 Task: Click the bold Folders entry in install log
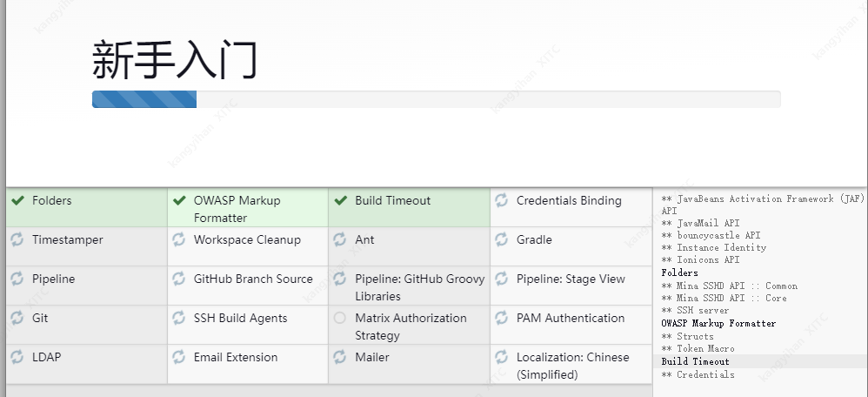pyautogui.click(x=679, y=273)
